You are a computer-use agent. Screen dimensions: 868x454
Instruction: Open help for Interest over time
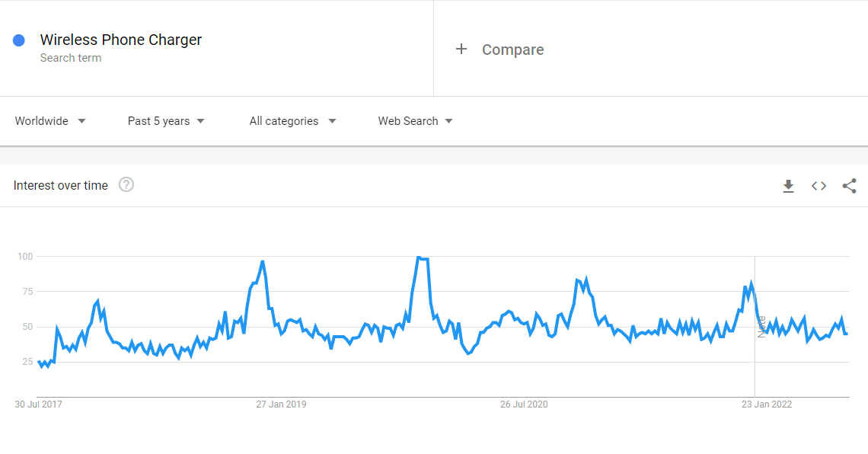click(126, 184)
